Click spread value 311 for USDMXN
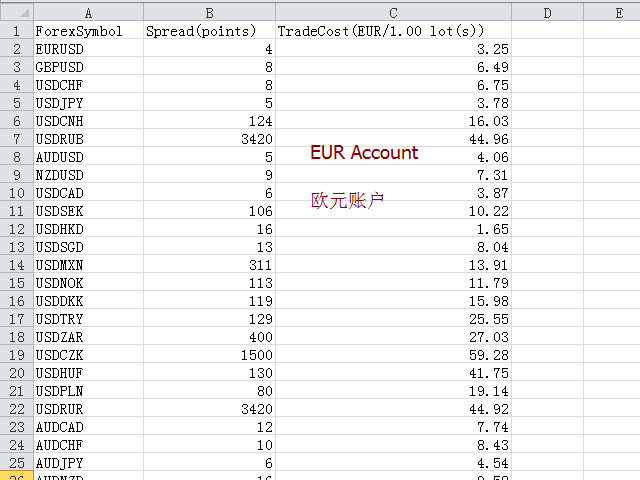Screen dimensions: 640x480 [x=209, y=265]
